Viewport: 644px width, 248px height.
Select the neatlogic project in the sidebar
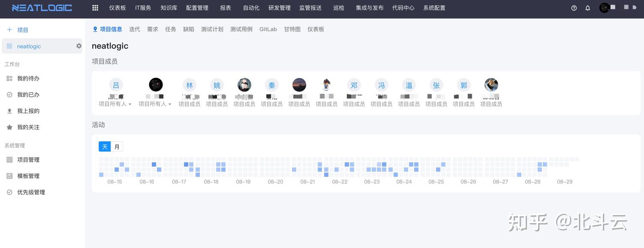point(29,46)
